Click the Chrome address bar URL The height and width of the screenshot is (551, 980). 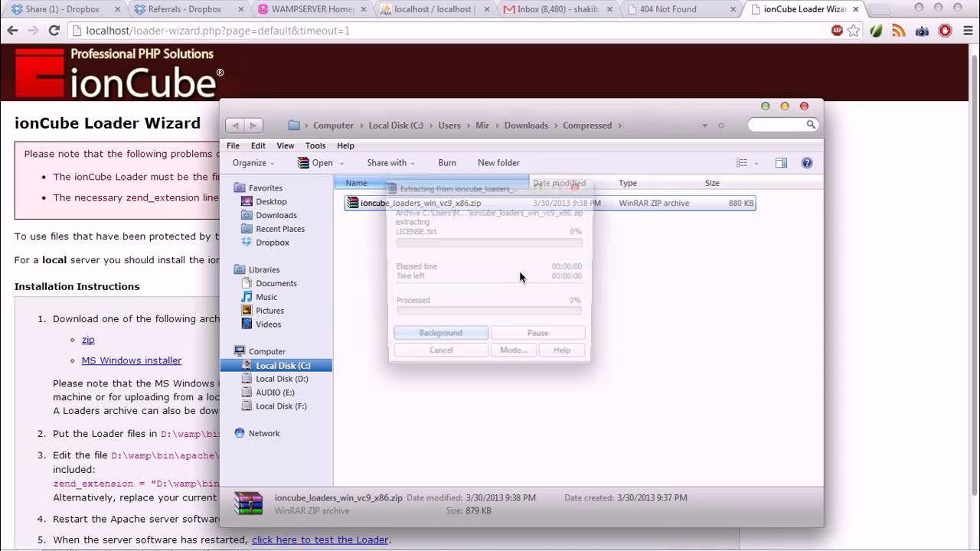(218, 31)
